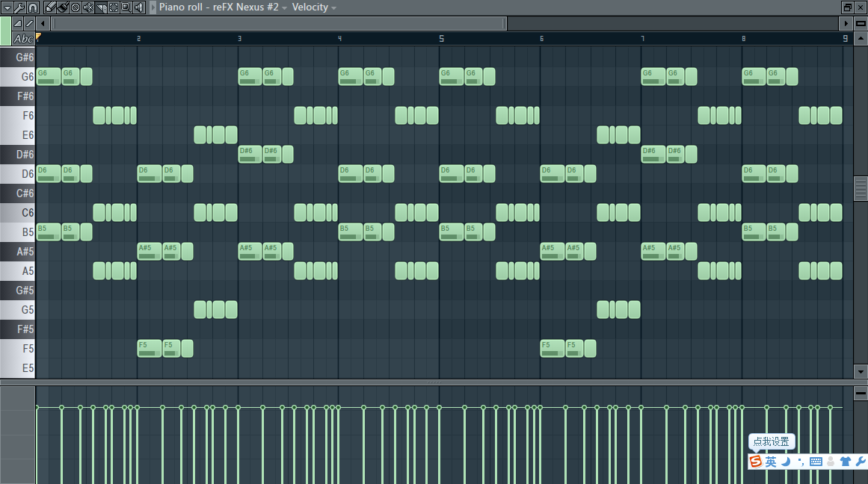
Task: Click the small play arrow beside the title
Action: [153, 7]
